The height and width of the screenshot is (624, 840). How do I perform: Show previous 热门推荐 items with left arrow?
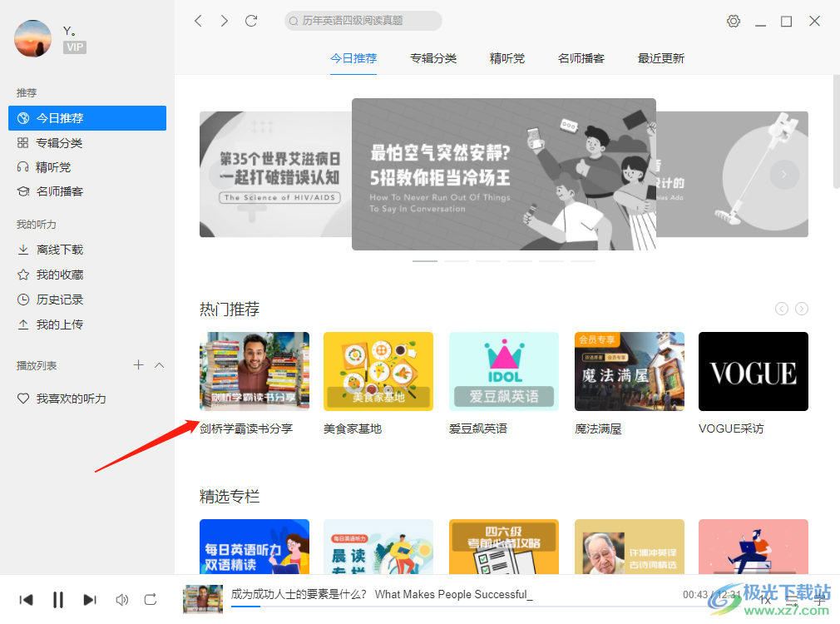point(782,309)
